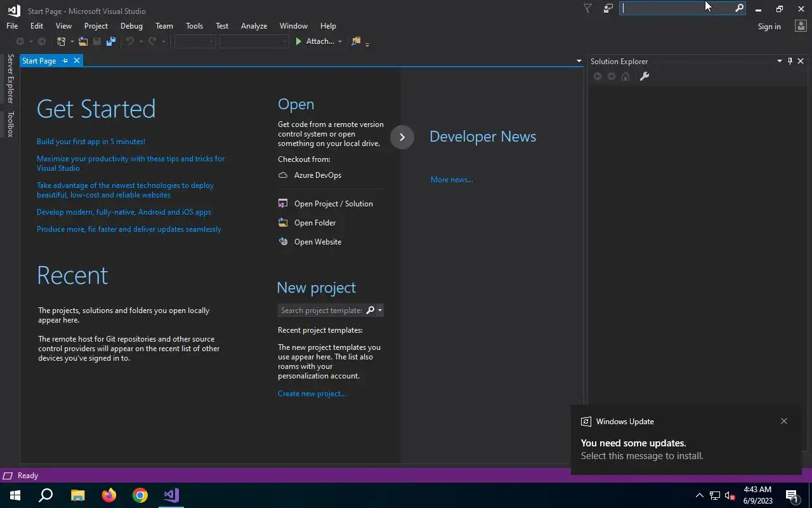This screenshot has height=508, width=812.
Task: Open the File menu
Action: pos(12,26)
